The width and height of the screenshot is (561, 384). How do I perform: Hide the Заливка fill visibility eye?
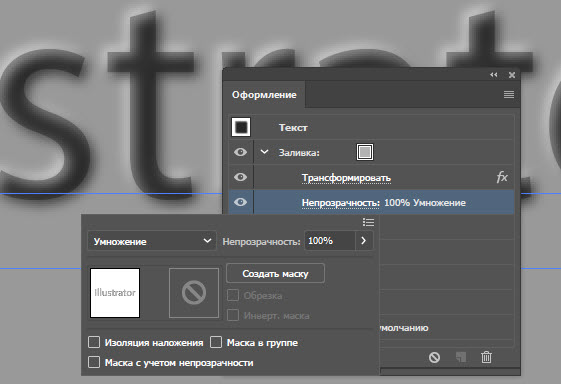240,152
